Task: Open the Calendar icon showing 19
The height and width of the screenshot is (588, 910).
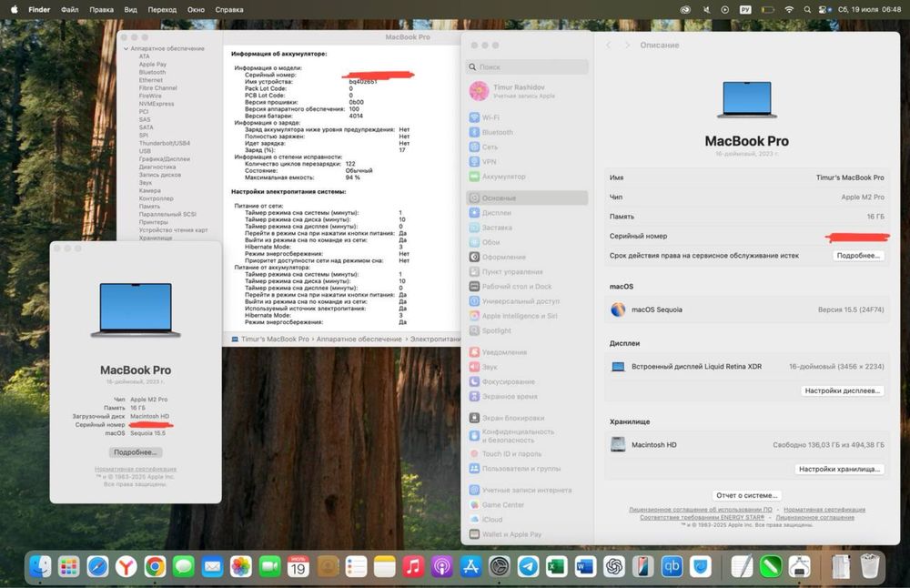Action: pyautogui.click(x=298, y=566)
